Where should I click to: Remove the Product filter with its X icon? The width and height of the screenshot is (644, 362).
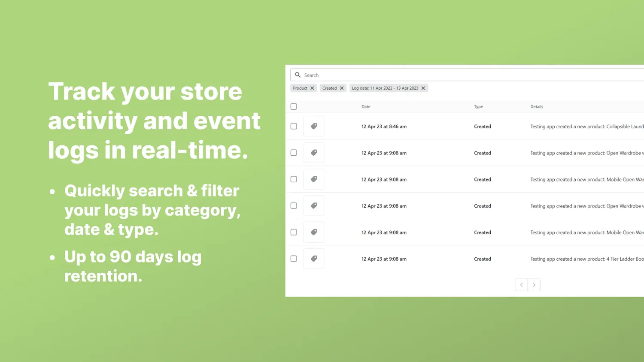(x=312, y=88)
